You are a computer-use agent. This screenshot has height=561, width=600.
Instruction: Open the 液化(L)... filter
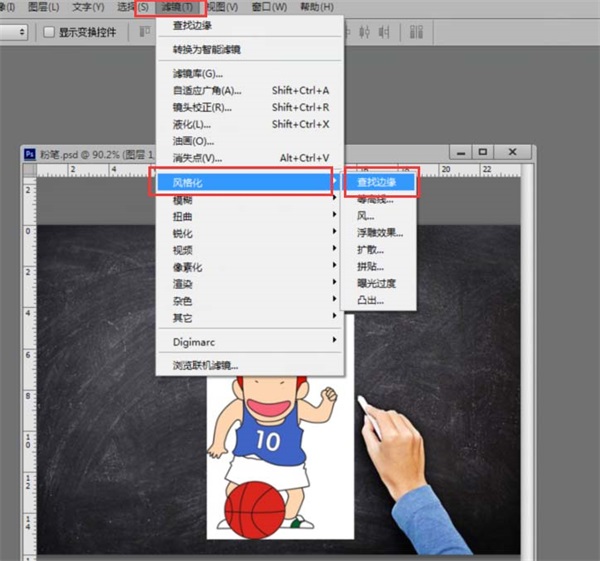250,124
